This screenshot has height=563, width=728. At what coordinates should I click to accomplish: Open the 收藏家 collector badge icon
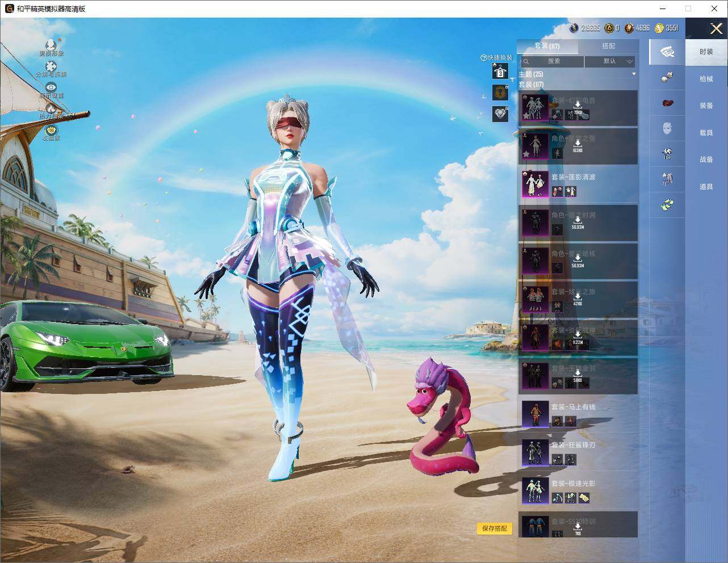coord(51,130)
